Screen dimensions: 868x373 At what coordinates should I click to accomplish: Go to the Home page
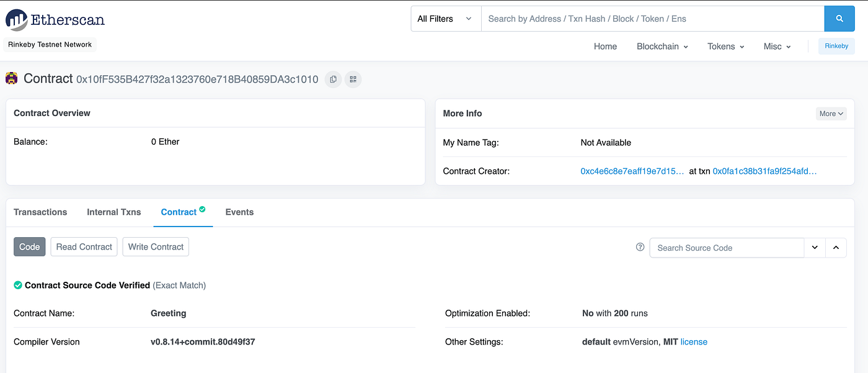[605, 47]
